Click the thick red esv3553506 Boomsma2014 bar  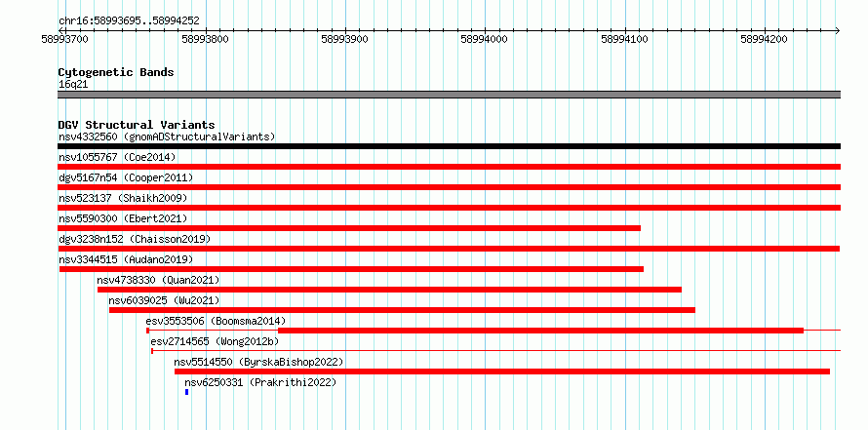tap(540, 331)
